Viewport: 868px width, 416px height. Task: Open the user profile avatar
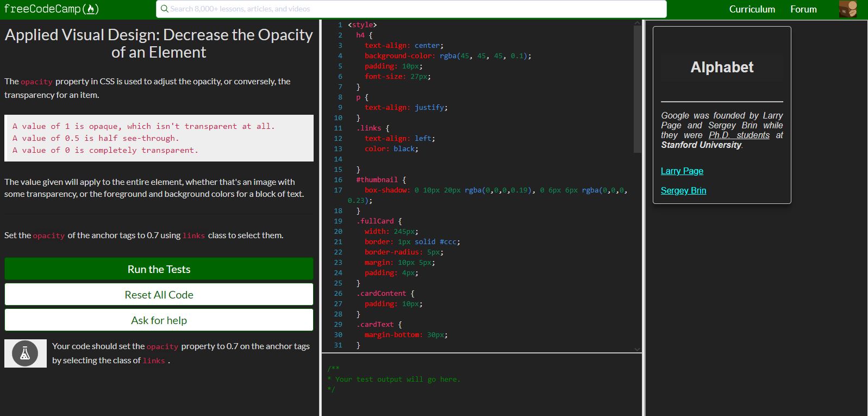tap(848, 9)
